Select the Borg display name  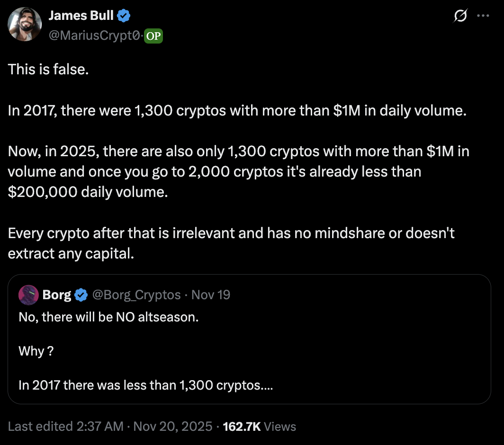point(56,294)
